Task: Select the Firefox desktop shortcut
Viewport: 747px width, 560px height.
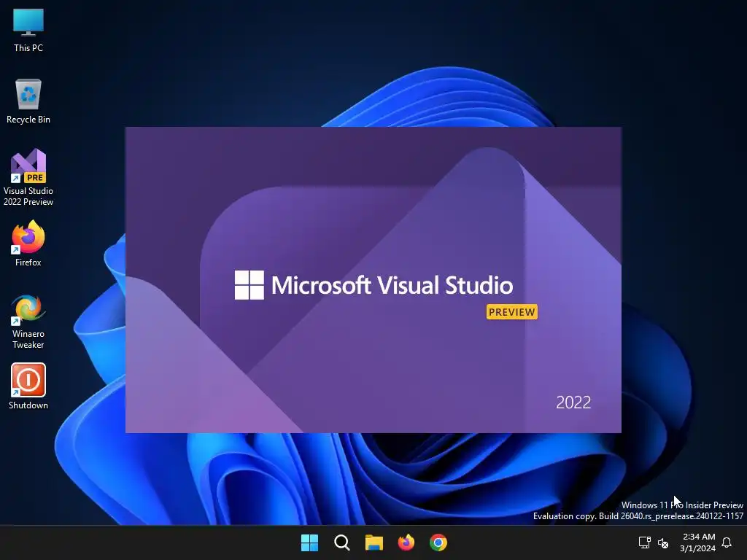Action: 28,244
